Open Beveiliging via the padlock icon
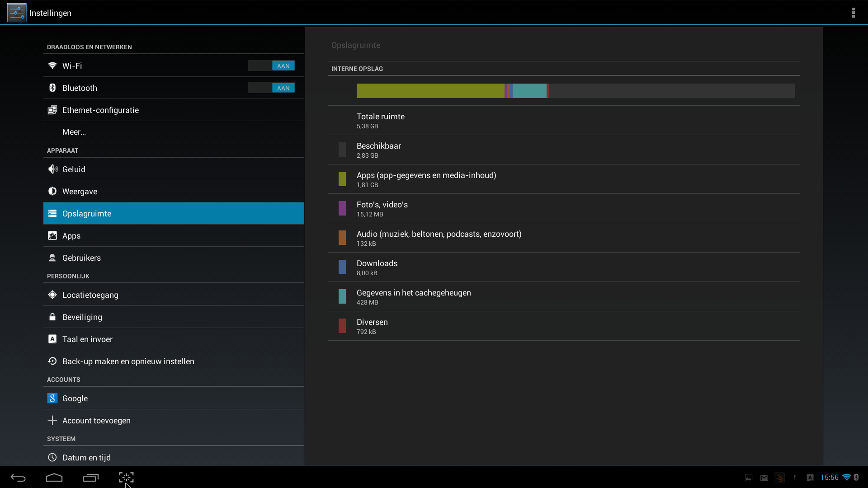The height and width of the screenshot is (488, 868). coord(52,317)
